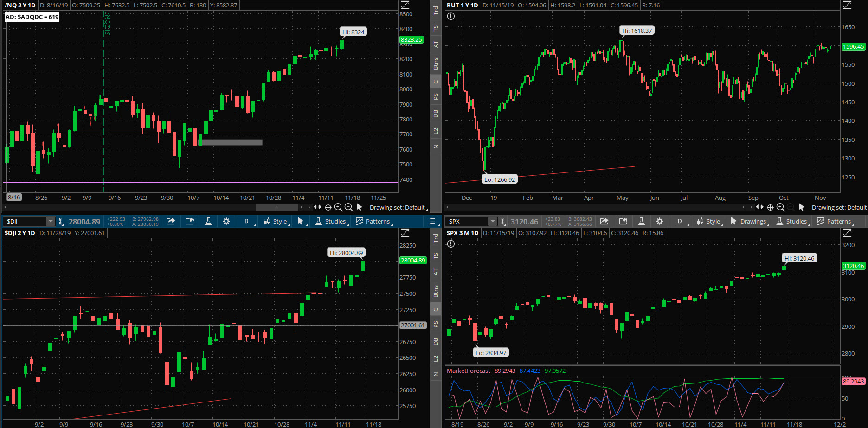Toggle the Trd side tab beside /NQ chart
Screen dimensions: 868x428
pos(436,10)
